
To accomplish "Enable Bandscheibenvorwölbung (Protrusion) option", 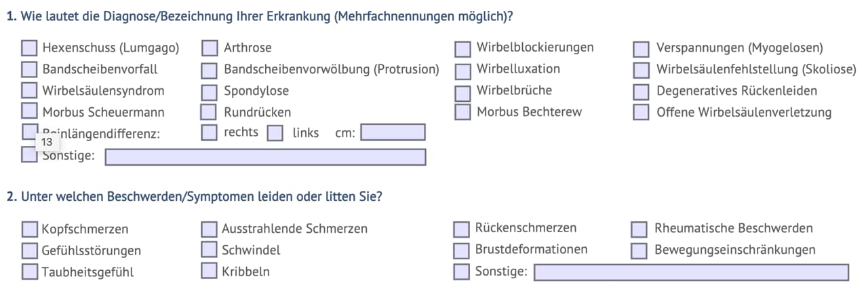I will [x=210, y=70].
